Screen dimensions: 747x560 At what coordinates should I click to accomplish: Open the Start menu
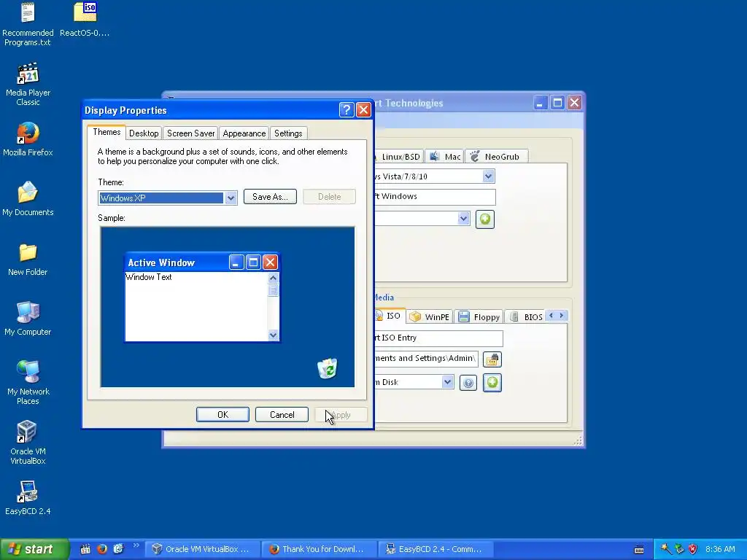click(x=35, y=549)
